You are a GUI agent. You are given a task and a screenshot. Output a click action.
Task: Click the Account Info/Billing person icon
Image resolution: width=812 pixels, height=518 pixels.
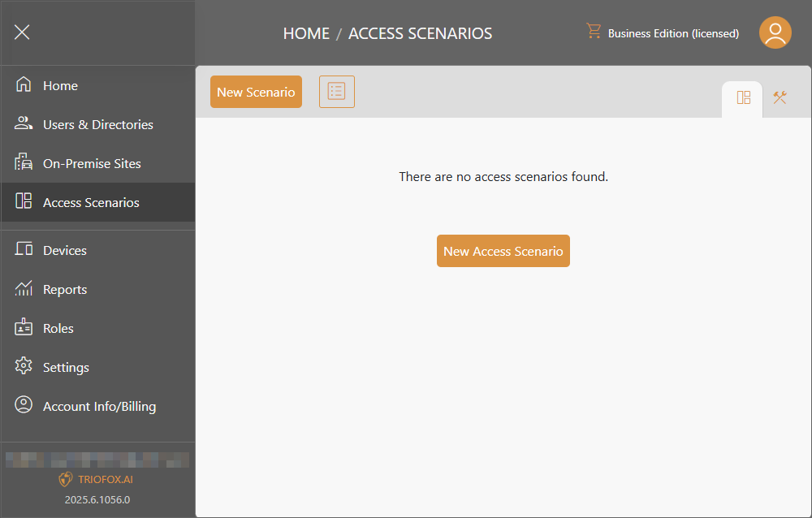(x=24, y=404)
